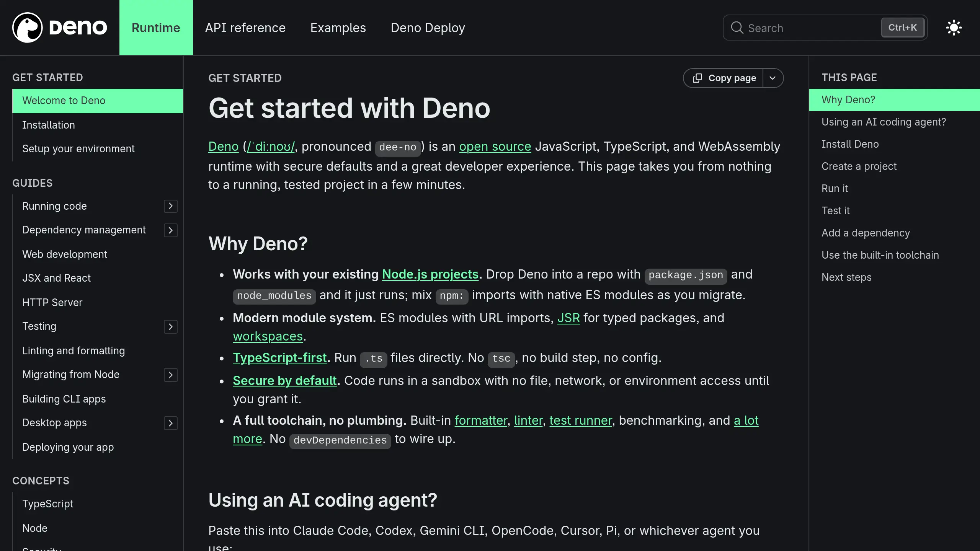The width and height of the screenshot is (980, 551).
Task: Jump to Use the built-in toolchain
Action: [x=880, y=255]
